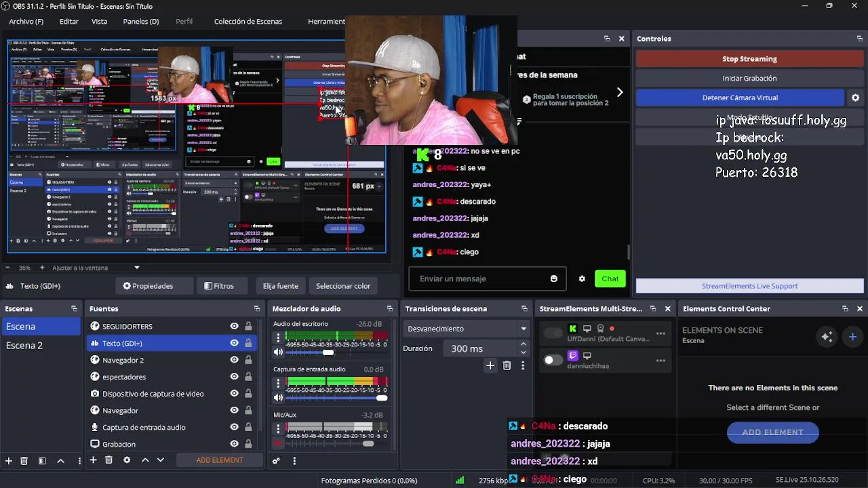Delete selected scene using trash icon
Viewport: 868px width, 488px height.
[24, 461]
